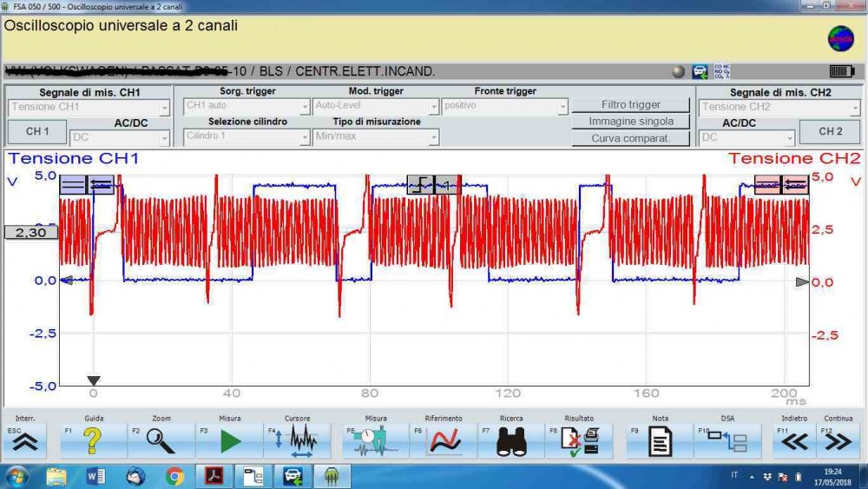Click the Zoom magnifier icon

pos(161,441)
